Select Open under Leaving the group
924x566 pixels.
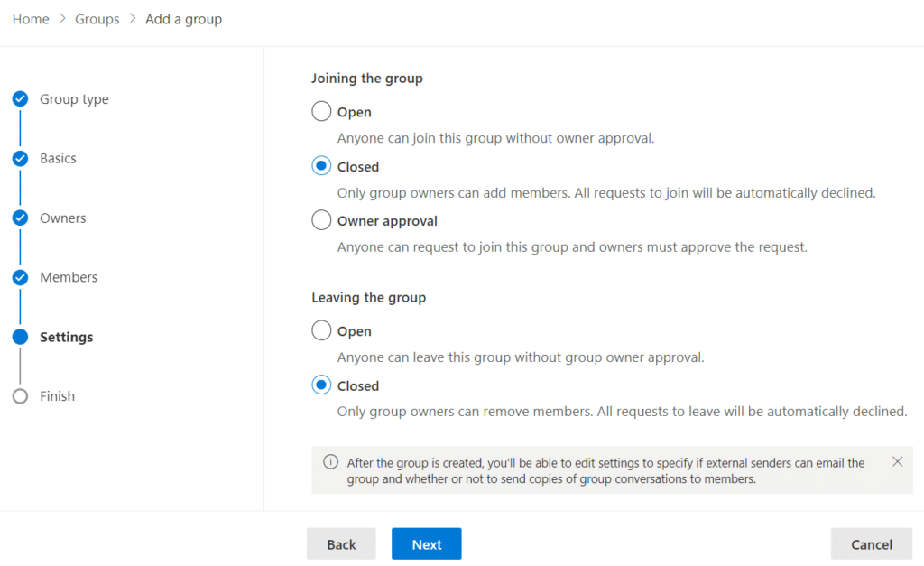point(321,331)
